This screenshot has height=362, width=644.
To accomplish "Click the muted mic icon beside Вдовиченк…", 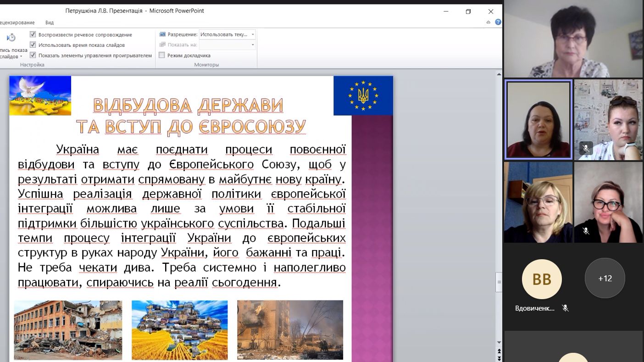I will [566, 308].
